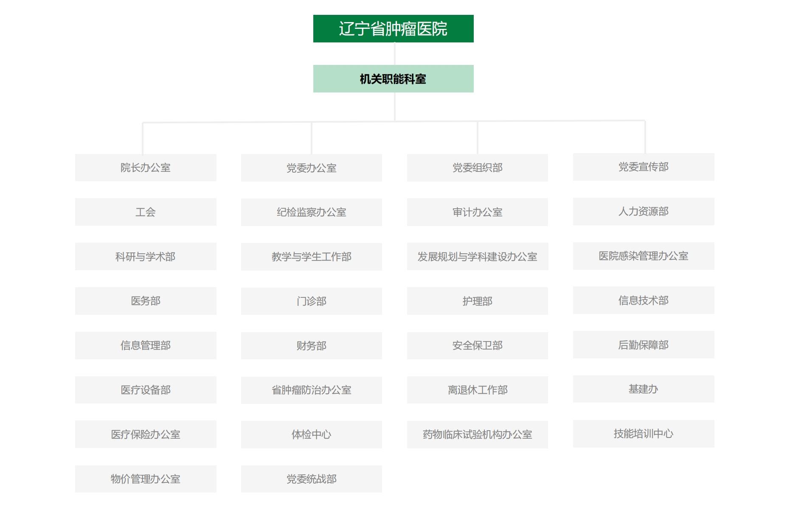
Task: Open the 党委宣传部 department
Action: (x=644, y=167)
